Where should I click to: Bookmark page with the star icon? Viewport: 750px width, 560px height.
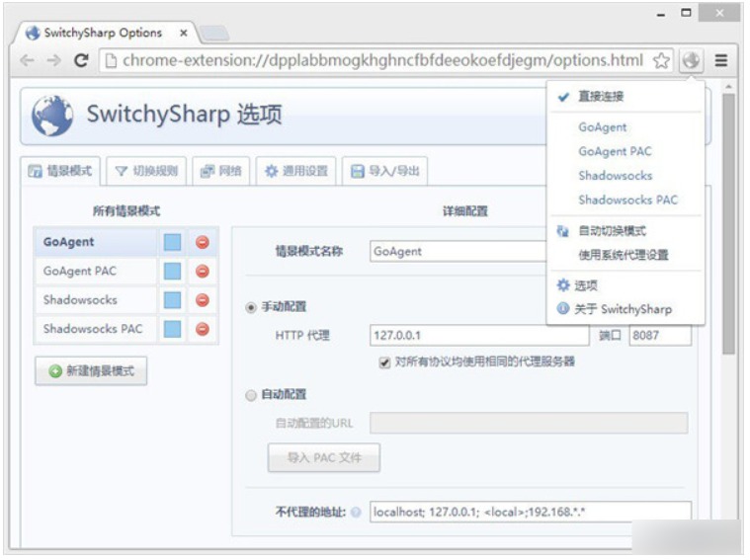[x=661, y=60]
